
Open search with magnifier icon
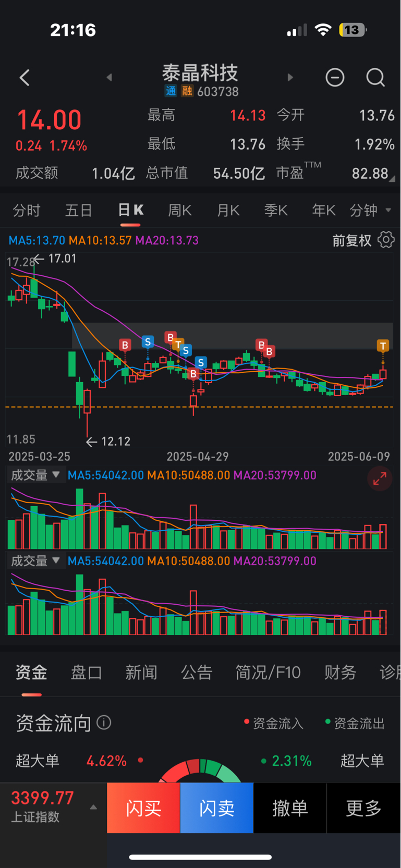375,78
